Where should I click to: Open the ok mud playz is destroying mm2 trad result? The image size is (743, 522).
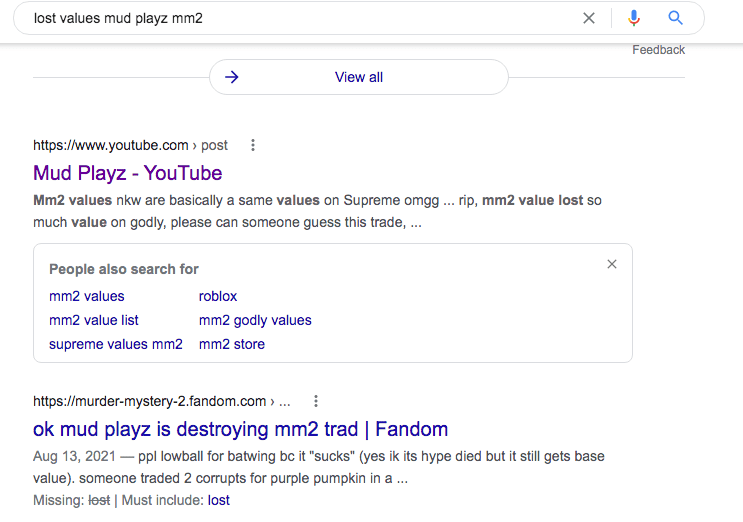click(x=240, y=429)
